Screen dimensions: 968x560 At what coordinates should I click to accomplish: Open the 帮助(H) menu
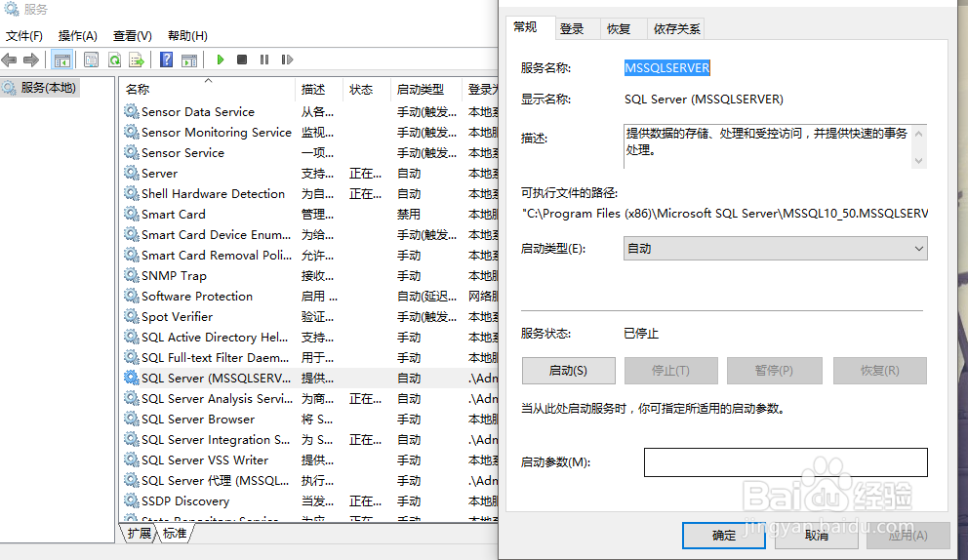(187, 36)
